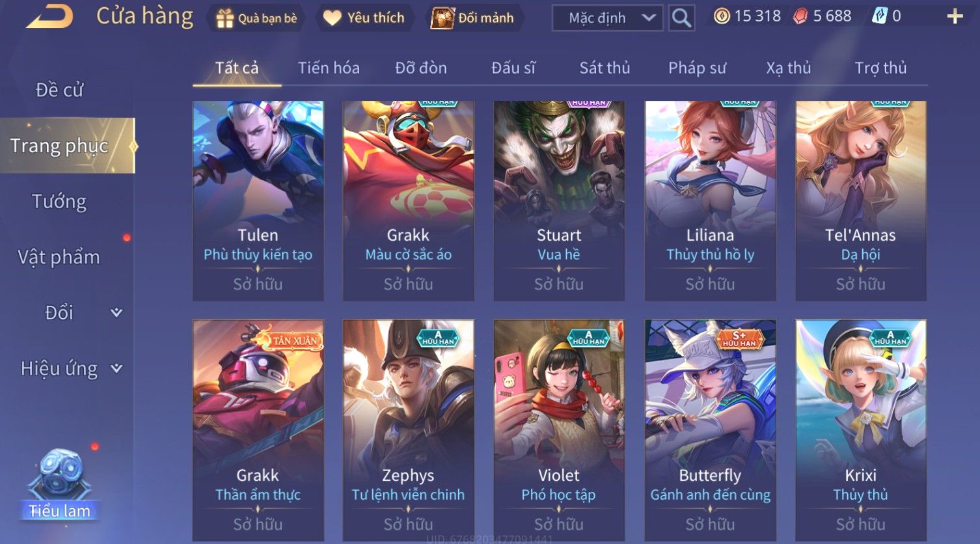This screenshot has width=980, height=544.
Task: Click the back arrow icon
Action: 49,17
